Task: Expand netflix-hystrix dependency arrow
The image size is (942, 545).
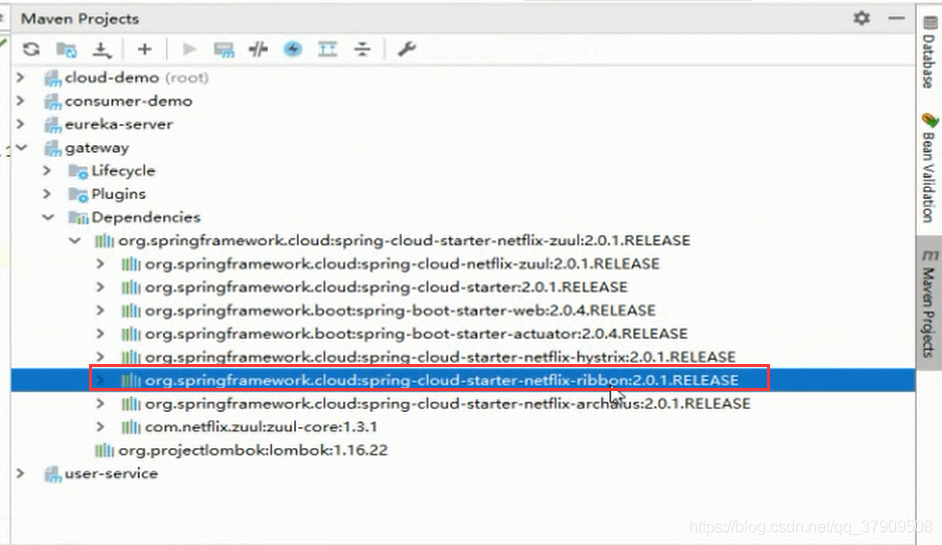Action: point(100,357)
